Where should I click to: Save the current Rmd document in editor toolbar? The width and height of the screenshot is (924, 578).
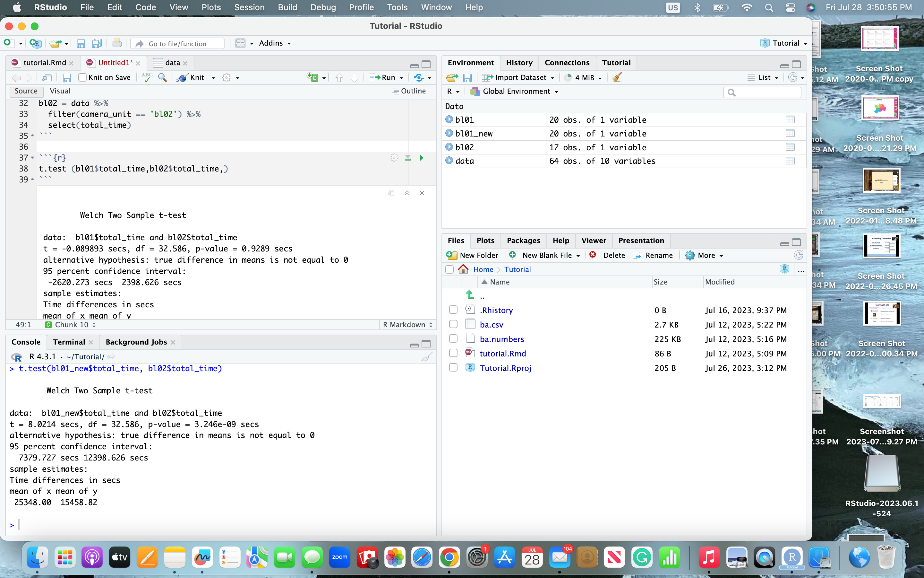pos(67,78)
